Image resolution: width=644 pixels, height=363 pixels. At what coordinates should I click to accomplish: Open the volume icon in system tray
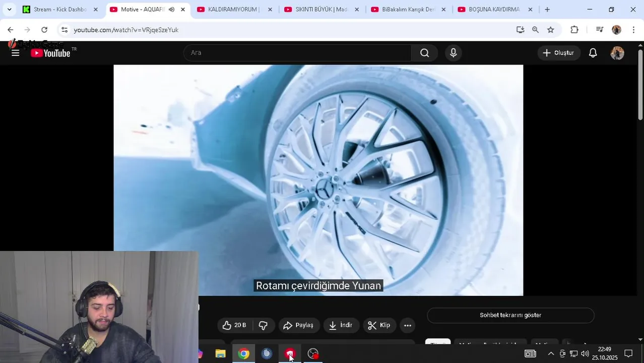[x=585, y=353]
